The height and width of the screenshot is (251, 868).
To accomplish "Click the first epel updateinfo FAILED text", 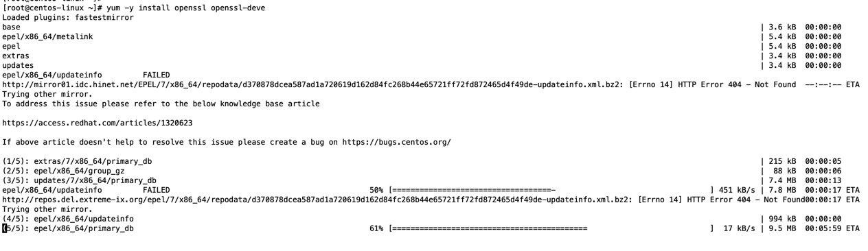I will coord(157,75).
